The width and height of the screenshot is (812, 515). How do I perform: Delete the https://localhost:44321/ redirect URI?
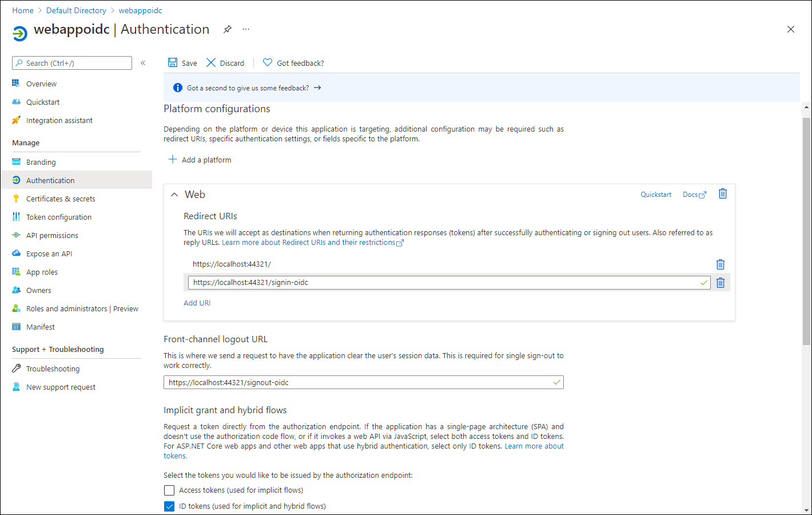click(721, 264)
